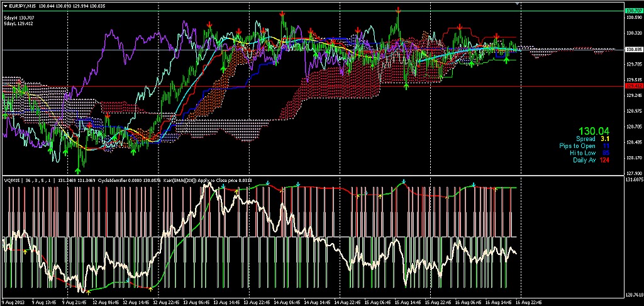The width and height of the screenshot is (644, 306).
Task: Click the green 130.707 price tag on axis
Action: [633, 11]
